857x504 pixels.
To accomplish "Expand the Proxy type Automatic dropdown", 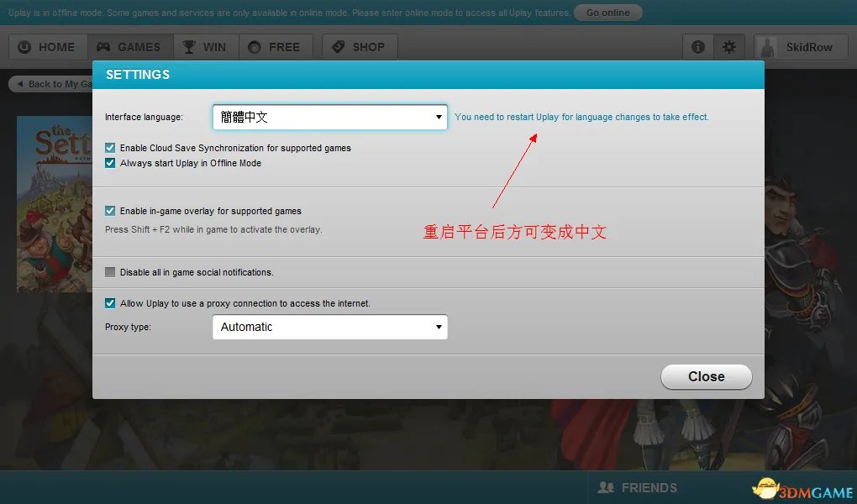I will pyautogui.click(x=329, y=327).
